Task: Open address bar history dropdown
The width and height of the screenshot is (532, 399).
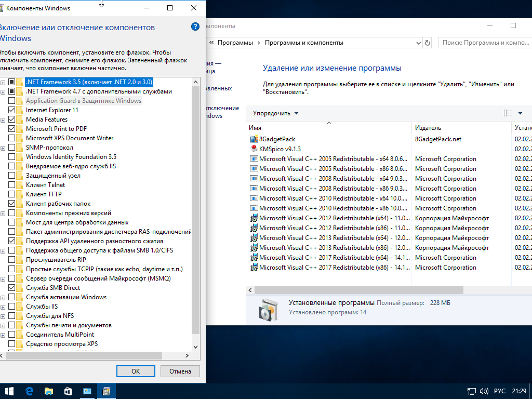Action: [x=418, y=43]
